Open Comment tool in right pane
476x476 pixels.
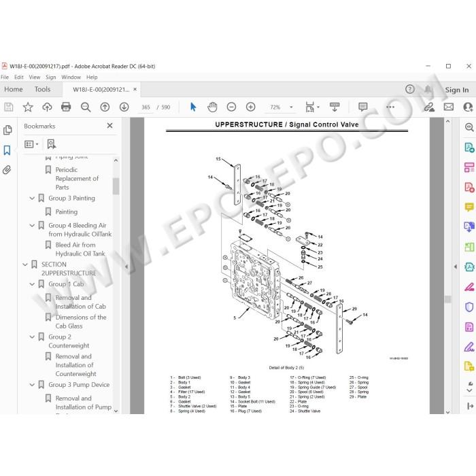click(469, 207)
